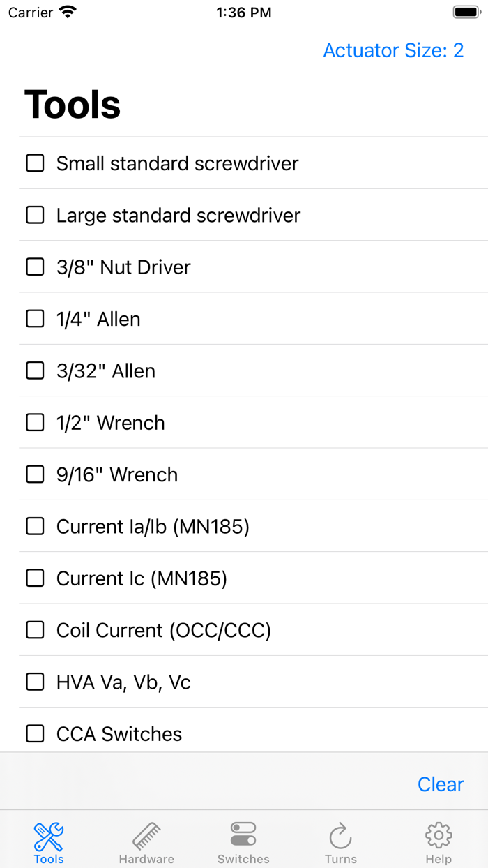The height and width of the screenshot is (868, 488).
Task: Tick the Coil Current (OCC/CCC) checkbox
Action: pos(34,629)
